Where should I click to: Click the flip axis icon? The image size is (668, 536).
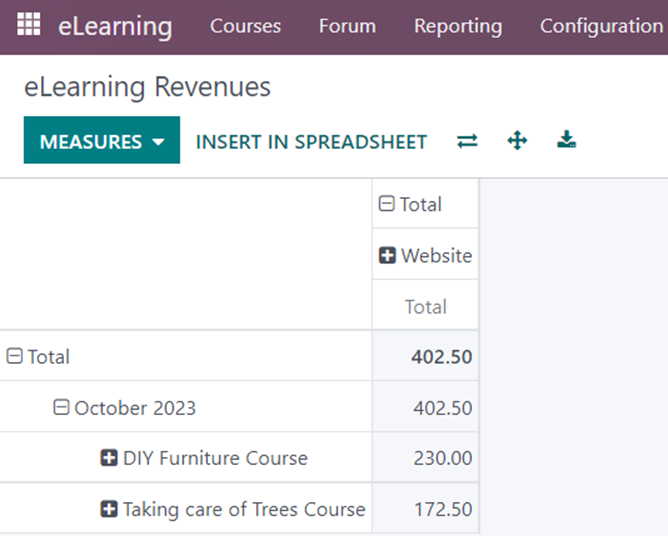point(467,141)
